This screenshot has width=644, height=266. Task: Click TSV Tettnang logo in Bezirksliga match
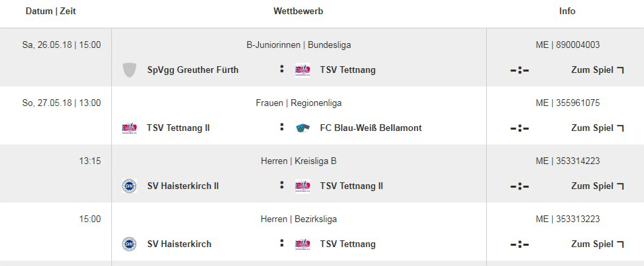[x=302, y=244]
